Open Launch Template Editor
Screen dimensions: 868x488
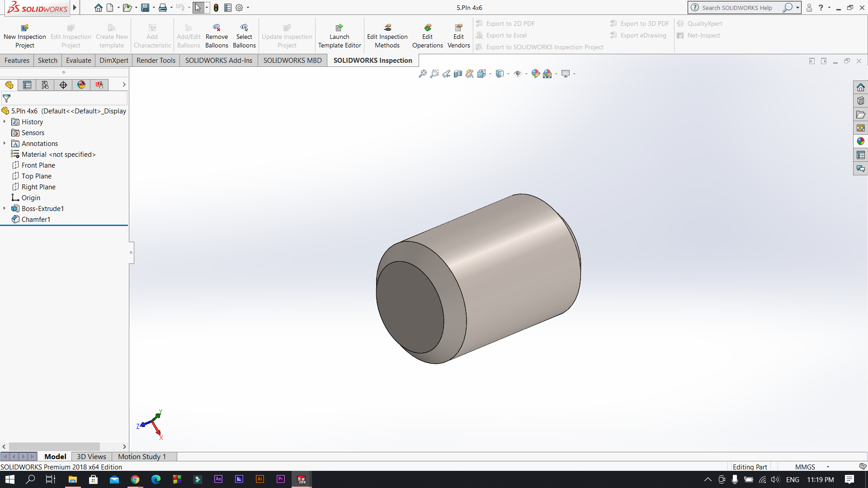click(x=340, y=36)
